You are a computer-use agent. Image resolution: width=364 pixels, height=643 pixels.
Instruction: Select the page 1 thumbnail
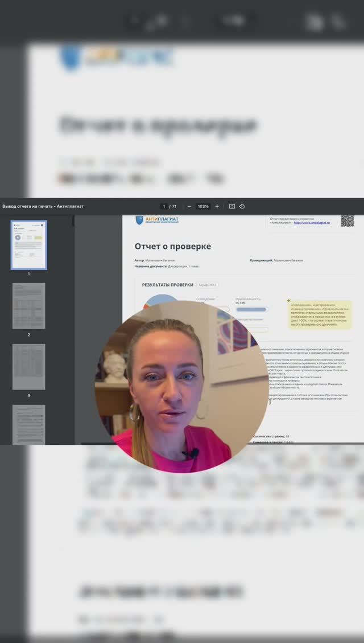(x=28, y=245)
